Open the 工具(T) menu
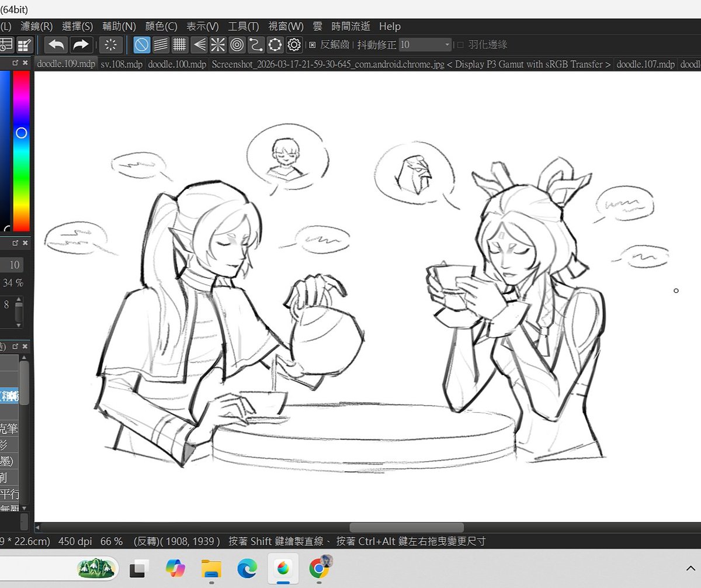Image resolution: width=701 pixels, height=588 pixels. (x=244, y=26)
